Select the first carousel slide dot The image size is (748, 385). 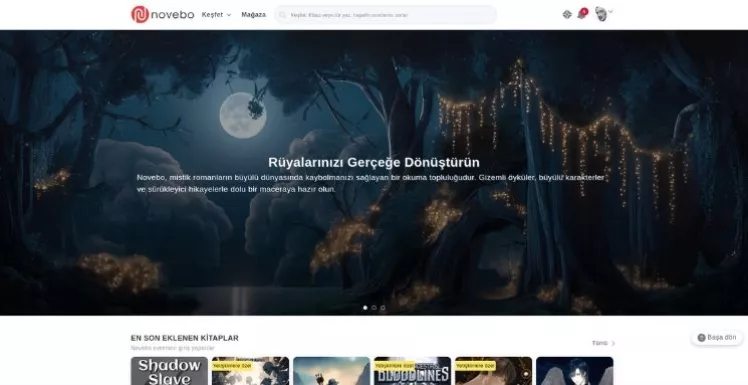(365, 308)
